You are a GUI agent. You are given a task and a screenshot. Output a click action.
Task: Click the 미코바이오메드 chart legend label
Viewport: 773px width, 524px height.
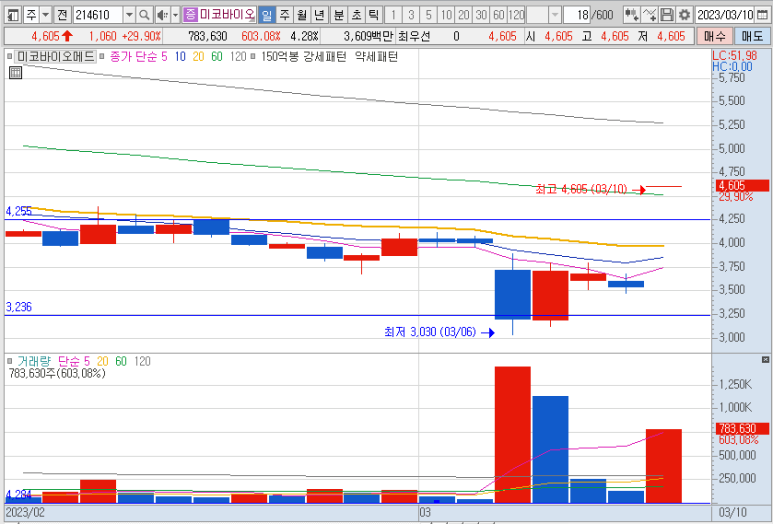click(55, 57)
